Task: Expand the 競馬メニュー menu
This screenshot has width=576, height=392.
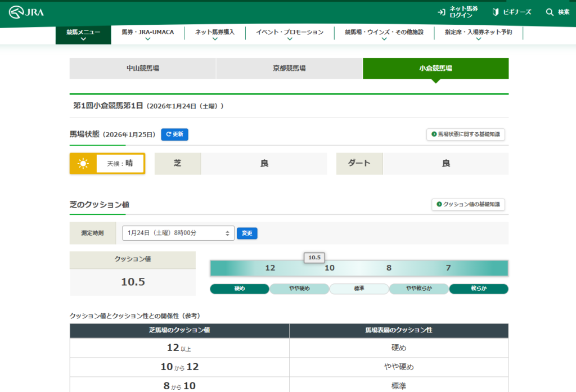Action: pyautogui.click(x=83, y=34)
